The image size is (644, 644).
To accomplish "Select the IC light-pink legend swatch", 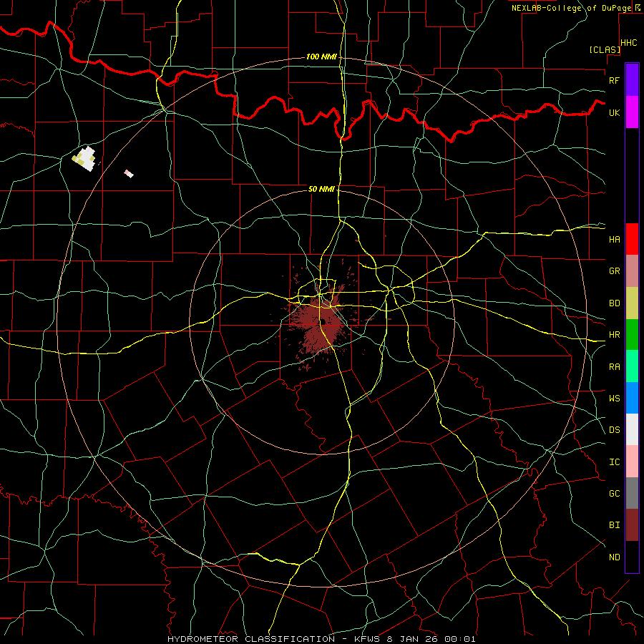I will pyautogui.click(x=632, y=462).
